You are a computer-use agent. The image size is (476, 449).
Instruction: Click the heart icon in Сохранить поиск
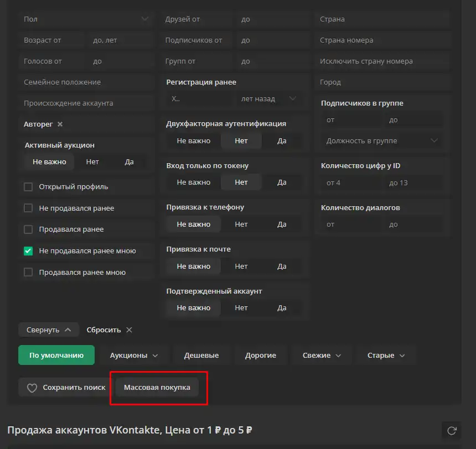(32, 388)
